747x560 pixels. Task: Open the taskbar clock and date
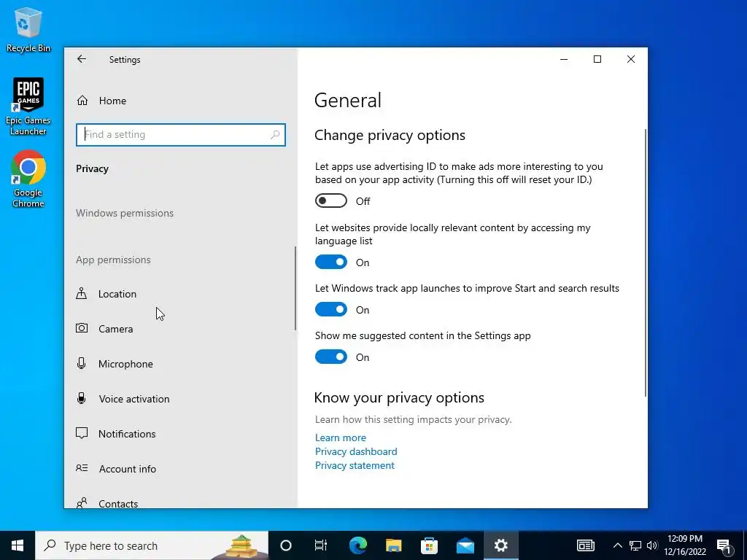684,545
